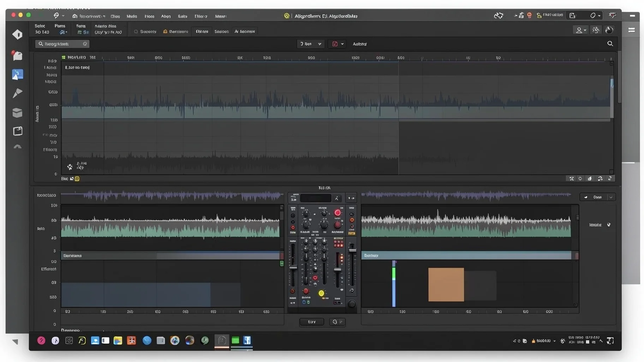The image size is (644, 362).
Task: Expand the user account dropdown near top right
Action: [581, 30]
